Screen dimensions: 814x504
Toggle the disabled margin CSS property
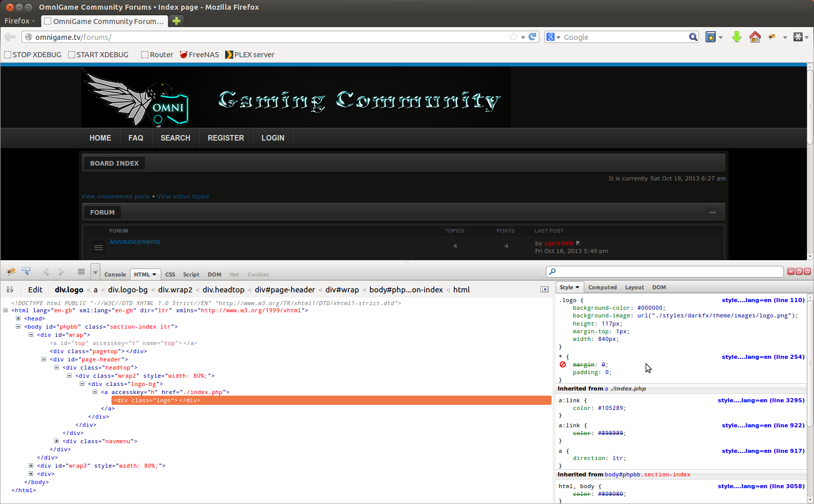[563, 364]
